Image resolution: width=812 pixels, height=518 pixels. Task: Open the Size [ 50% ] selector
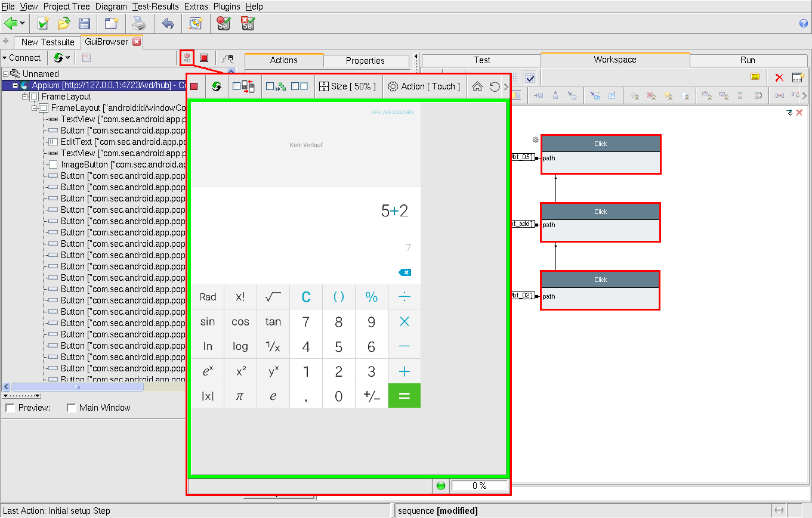tap(348, 86)
